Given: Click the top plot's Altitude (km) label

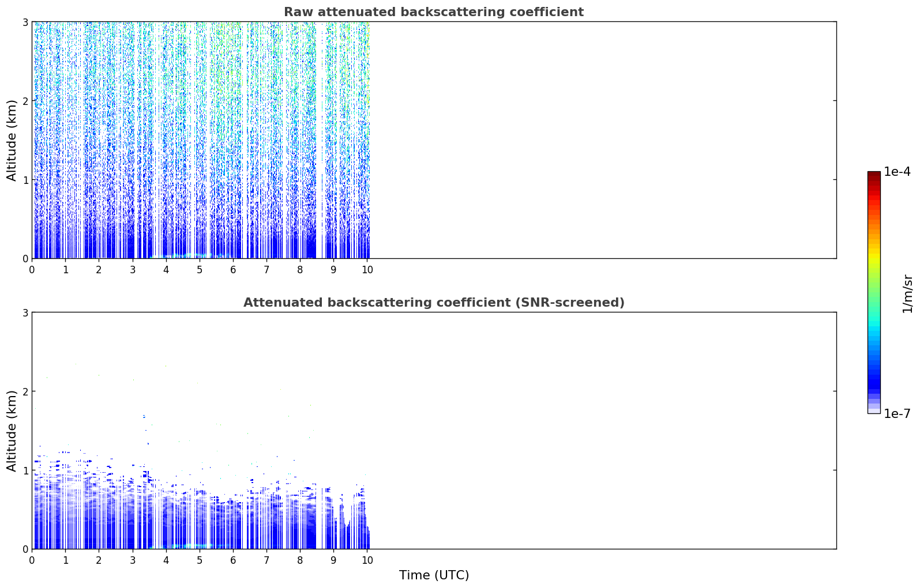Looking at the screenshot, I should click(12, 140).
